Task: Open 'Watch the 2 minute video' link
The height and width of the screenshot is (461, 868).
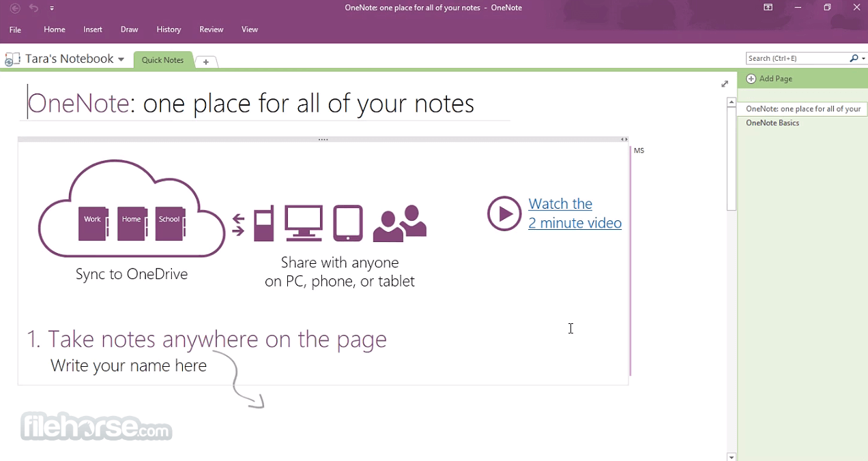Action: click(x=575, y=213)
